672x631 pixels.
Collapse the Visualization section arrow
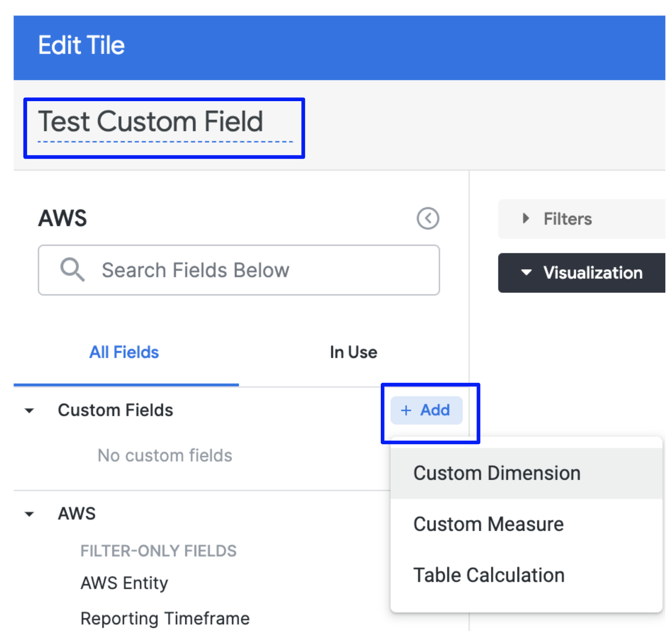click(x=526, y=273)
